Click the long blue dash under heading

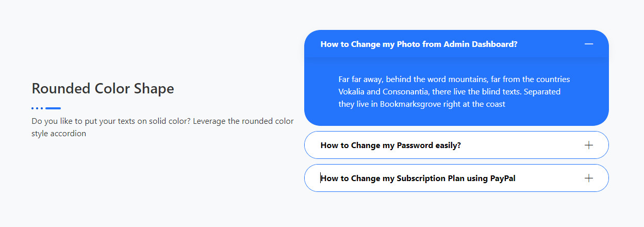point(53,108)
